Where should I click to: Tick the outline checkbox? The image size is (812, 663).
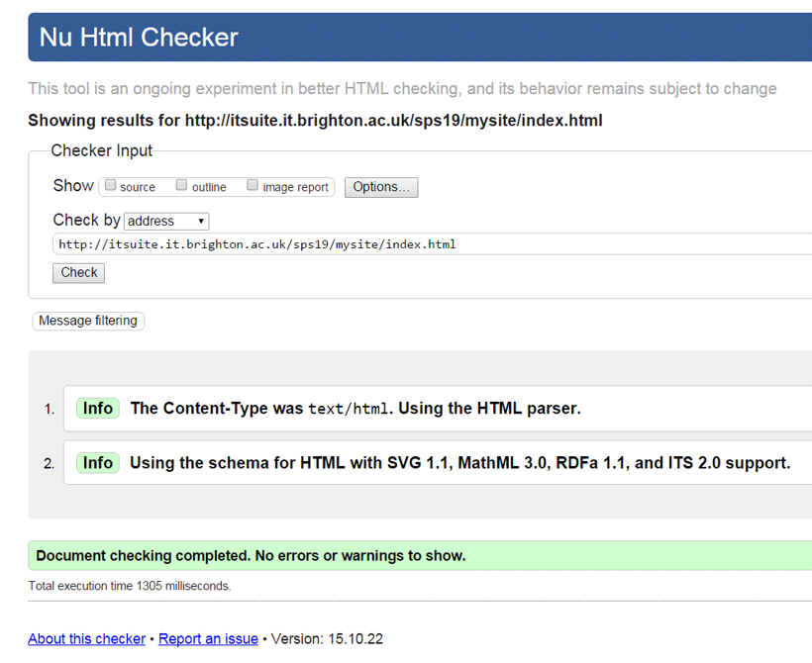coord(181,185)
